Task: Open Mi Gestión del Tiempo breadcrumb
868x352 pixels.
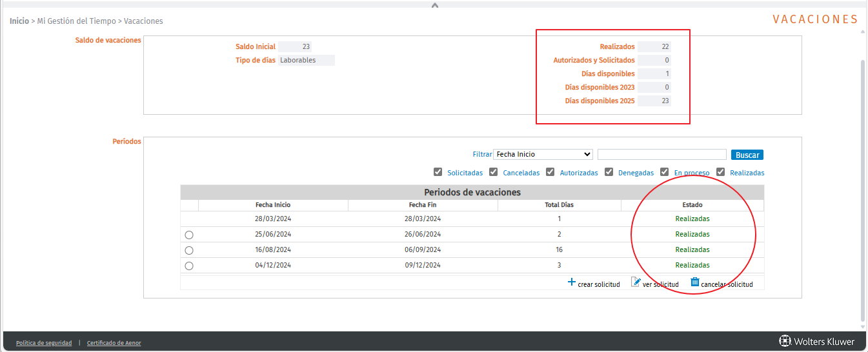Action: click(x=77, y=21)
